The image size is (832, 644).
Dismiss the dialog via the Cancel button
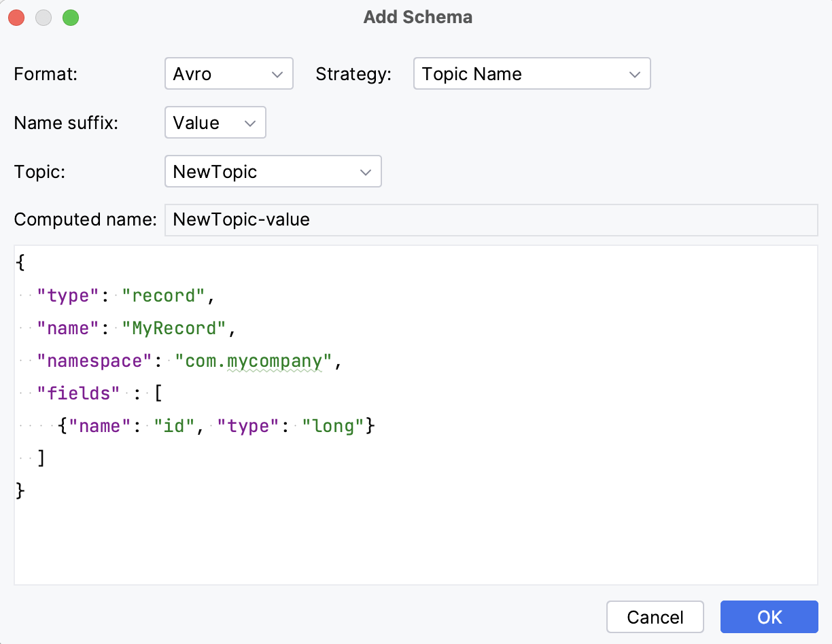pos(655,617)
